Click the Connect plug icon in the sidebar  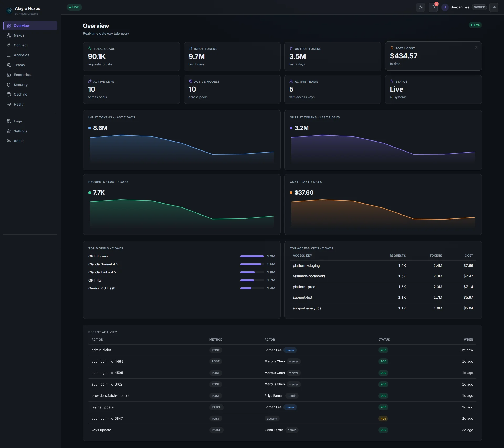click(9, 45)
